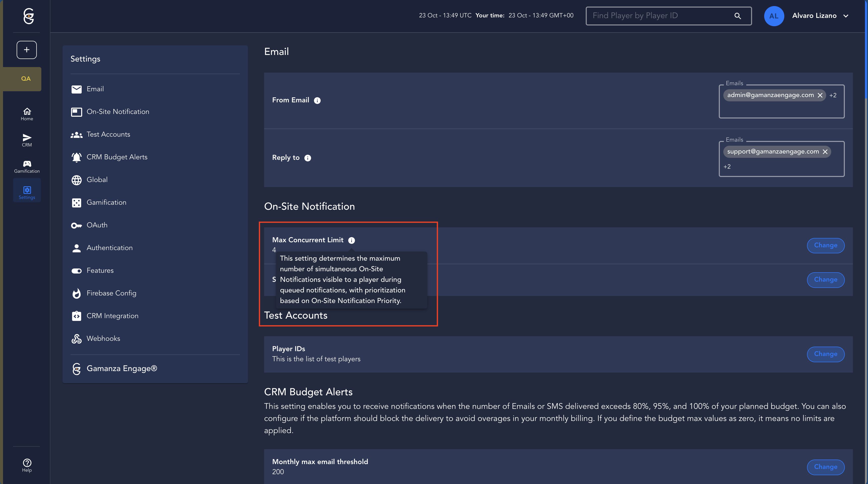Click Change for test Player IDs
Image resolution: width=868 pixels, height=484 pixels.
click(x=825, y=354)
